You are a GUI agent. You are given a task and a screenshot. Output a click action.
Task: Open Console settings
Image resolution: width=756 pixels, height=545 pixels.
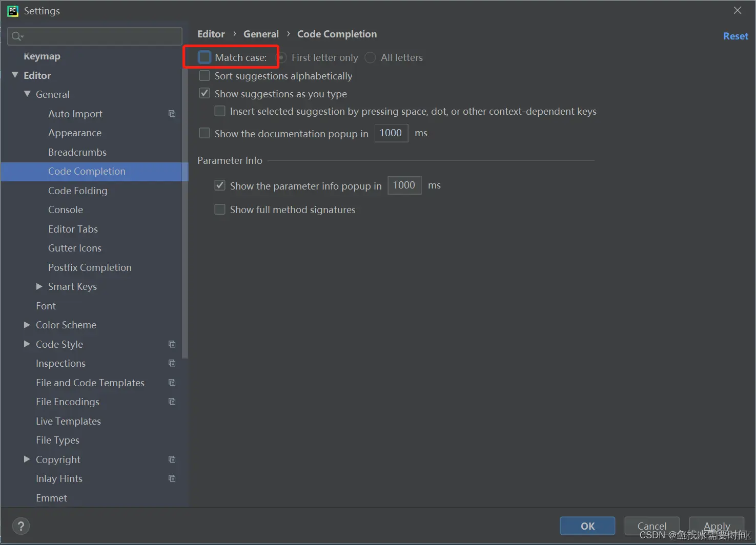(66, 209)
